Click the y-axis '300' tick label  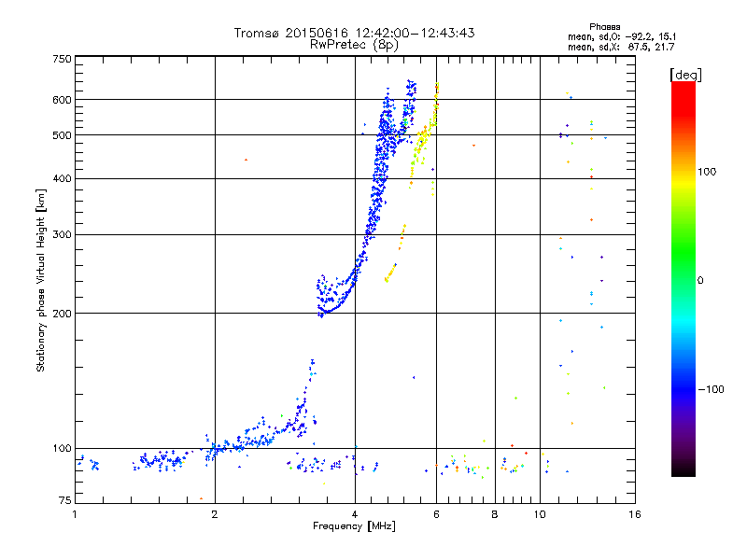click(x=63, y=234)
